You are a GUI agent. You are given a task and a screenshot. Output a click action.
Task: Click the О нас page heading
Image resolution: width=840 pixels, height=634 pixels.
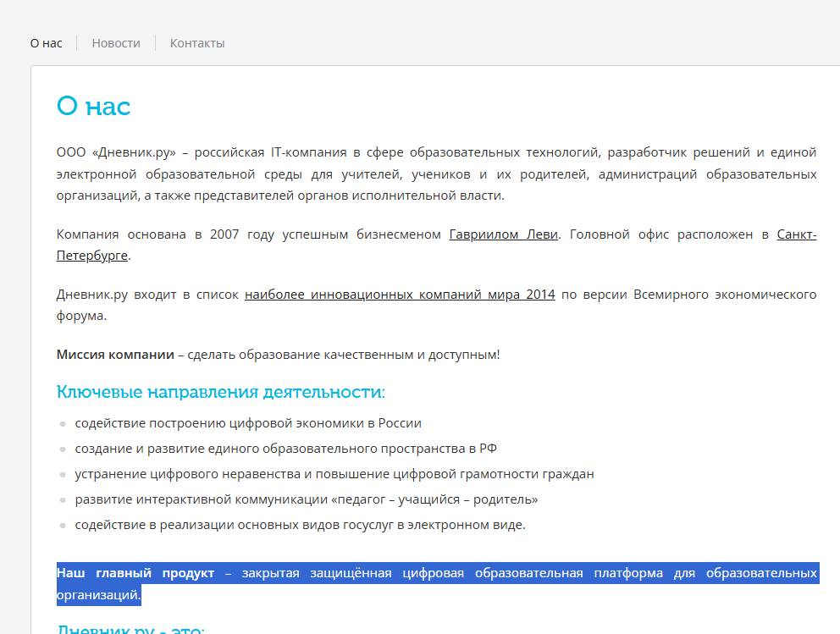93,106
